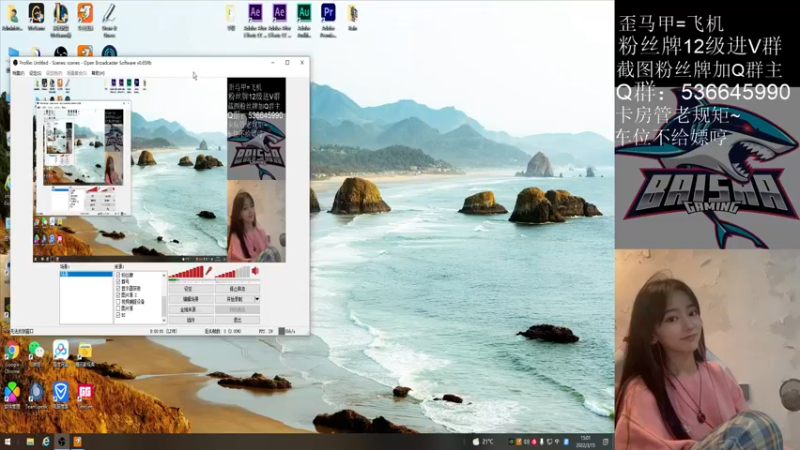Enable the unchecked 图片源 source checkbox

pos(118,308)
